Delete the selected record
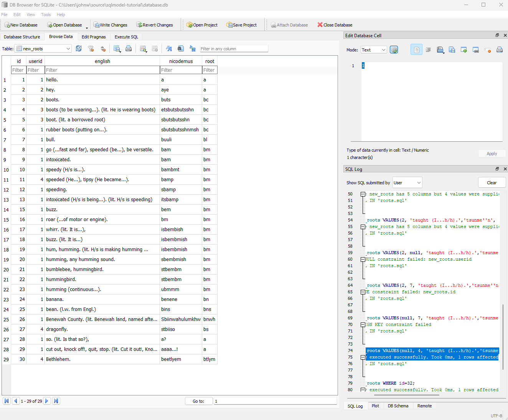 (x=155, y=48)
